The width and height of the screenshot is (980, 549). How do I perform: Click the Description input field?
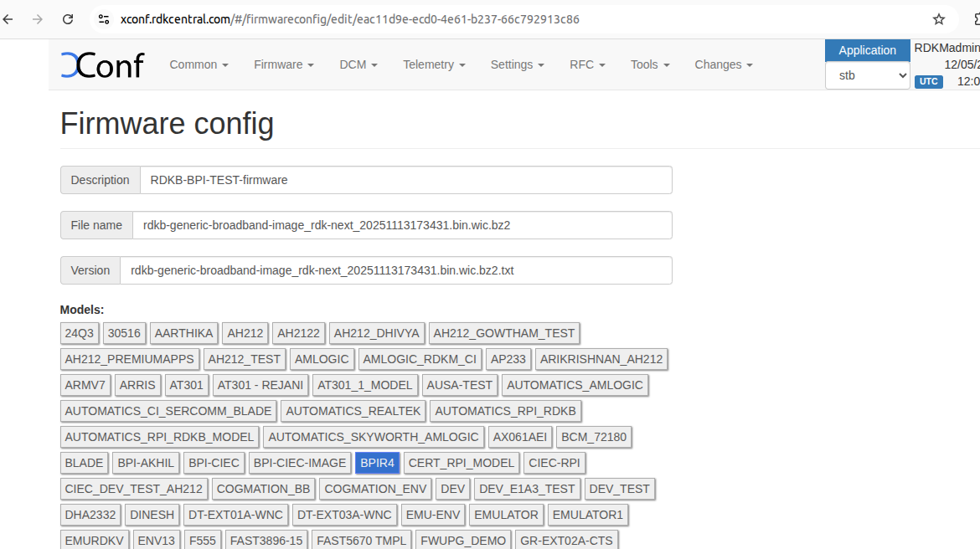coord(405,180)
